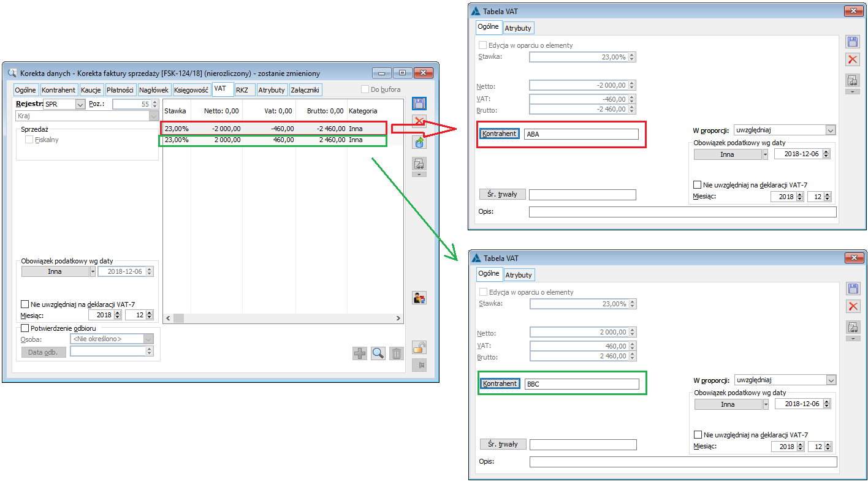Viewport: 868px width, 487px height.
Task: Open the Osoba dropdown showing Nie określono
Action: coord(148,339)
